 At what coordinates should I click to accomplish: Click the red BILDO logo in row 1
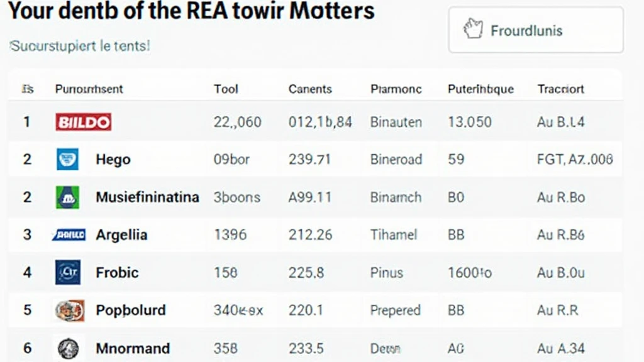pyautogui.click(x=84, y=121)
